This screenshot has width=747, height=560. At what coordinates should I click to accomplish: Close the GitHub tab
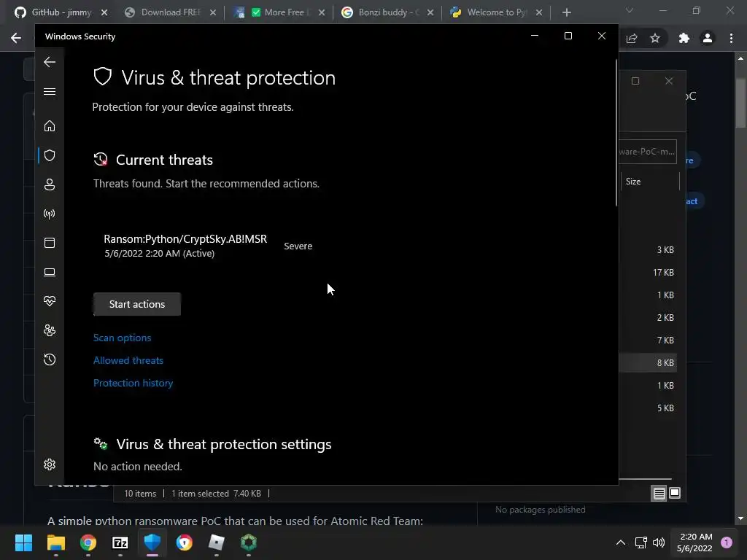104,12
